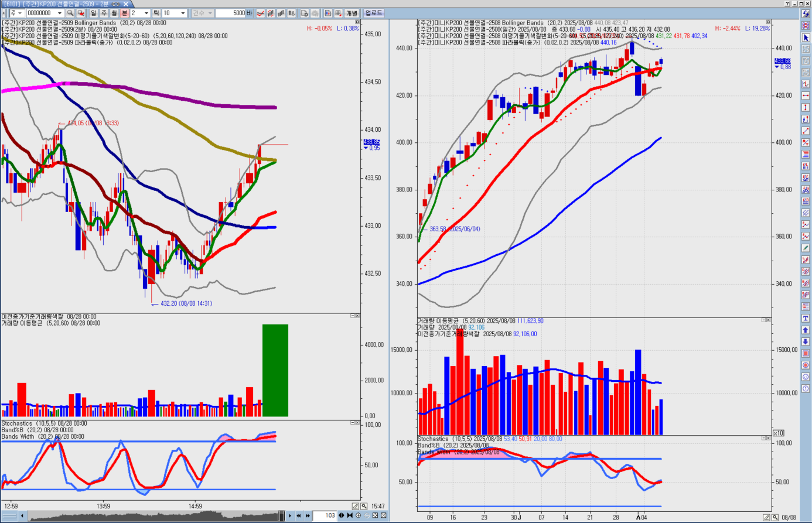The image size is (812, 523).
Task: Expand the symbol code dropdown showing 00000000
Action: click(60, 13)
